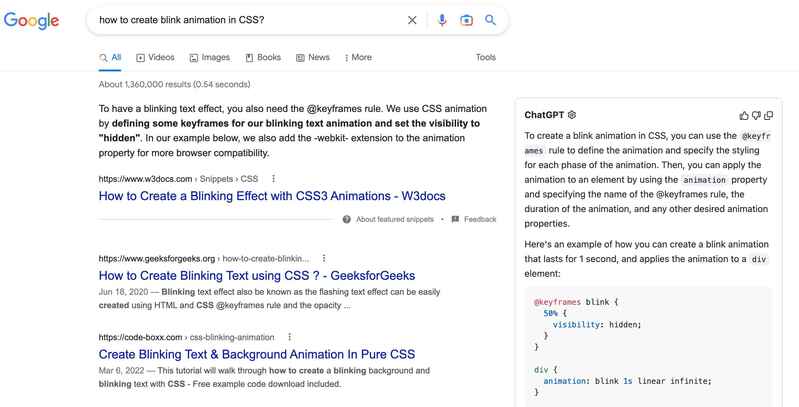Viewport: 799px width, 407px height.
Task: Click the www.geeksforgeeks.org URL breadcrumb
Action: 204,258
